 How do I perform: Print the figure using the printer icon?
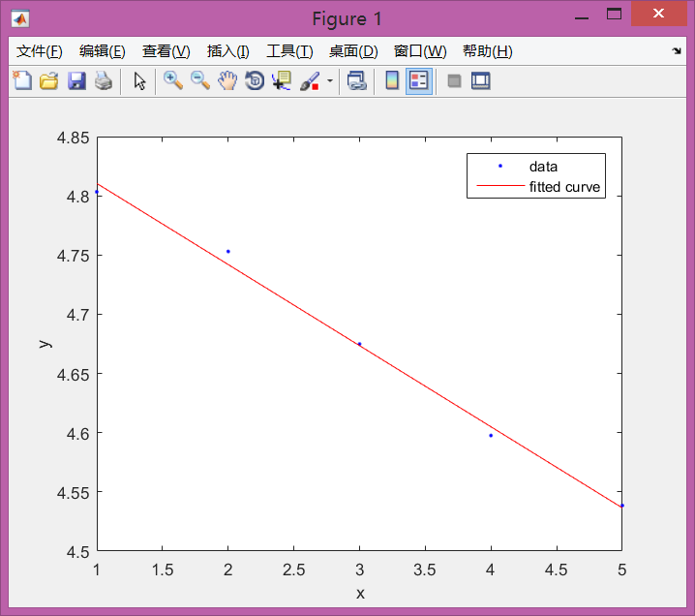coord(104,81)
